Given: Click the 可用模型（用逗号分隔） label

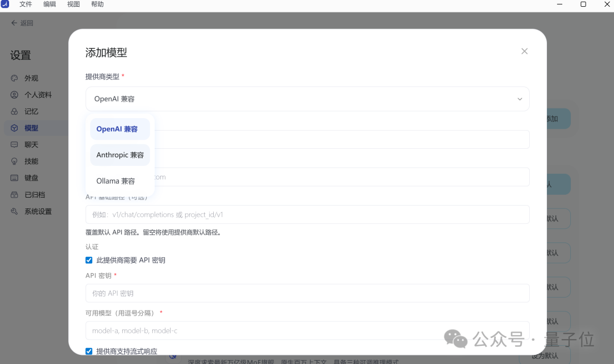Looking at the screenshot, I should (120, 313).
